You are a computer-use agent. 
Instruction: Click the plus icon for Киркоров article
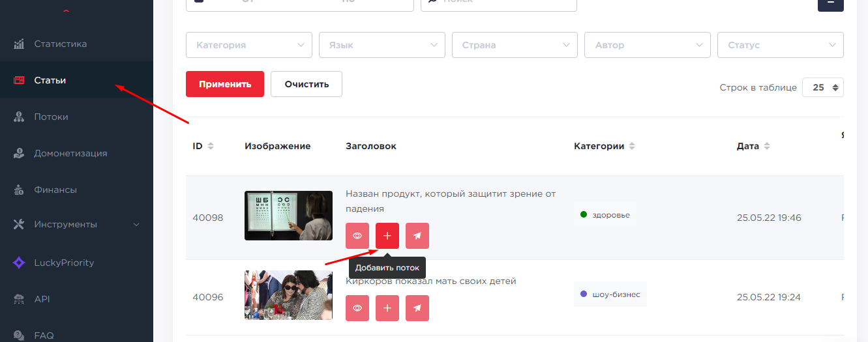click(x=387, y=308)
